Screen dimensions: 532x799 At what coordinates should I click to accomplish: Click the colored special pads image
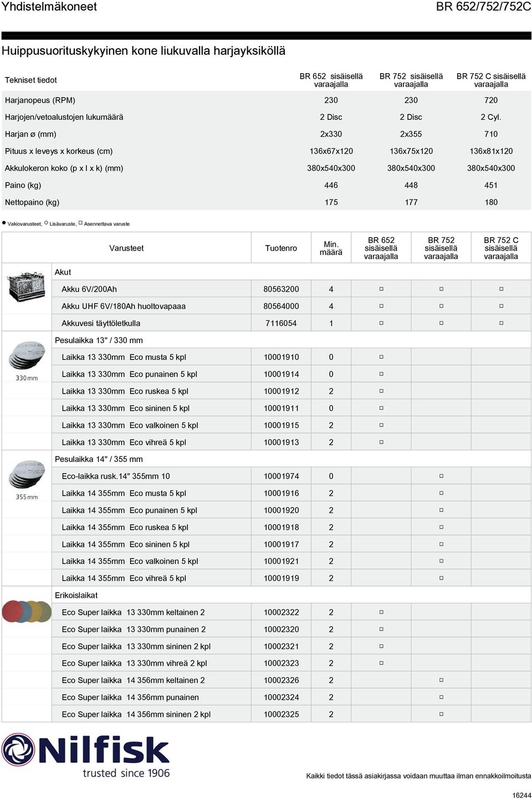[x=27, y=610]
